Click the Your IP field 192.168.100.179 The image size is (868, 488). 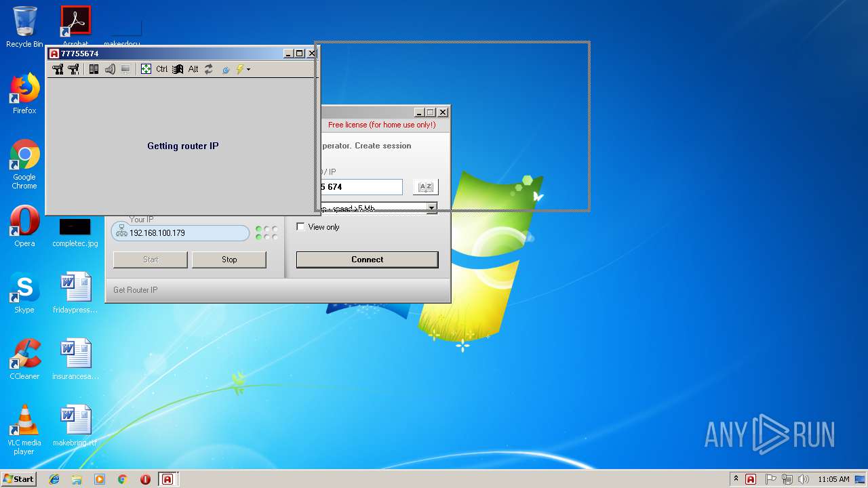pyautogui.click(x=180, y=233)
